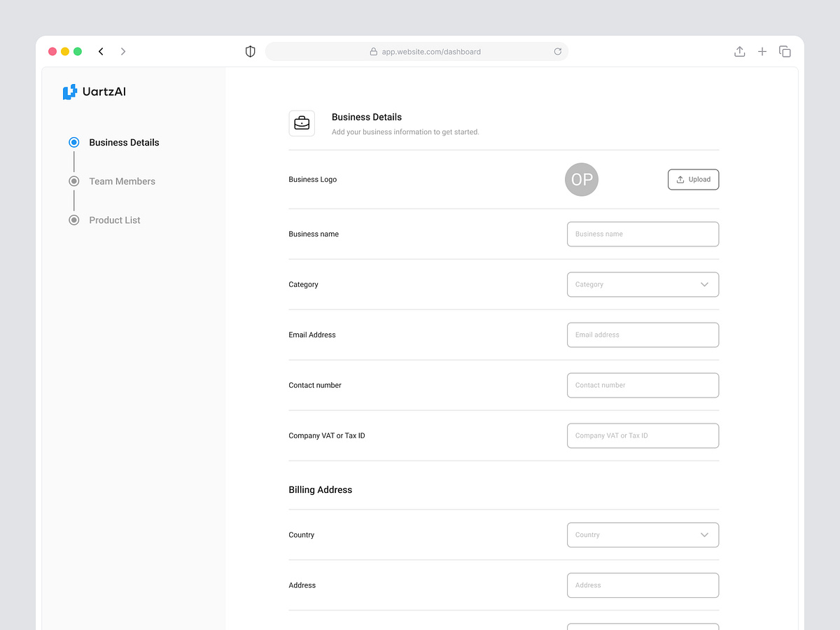Open the Category dropdown
The width and height of the screenshot is (840, 630).
[x=643, y=284]
